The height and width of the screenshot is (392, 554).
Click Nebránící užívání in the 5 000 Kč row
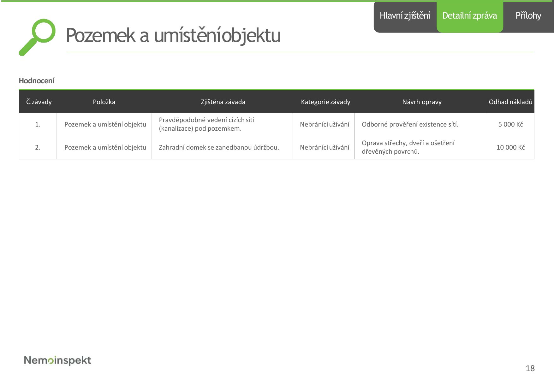coord(325,124)
